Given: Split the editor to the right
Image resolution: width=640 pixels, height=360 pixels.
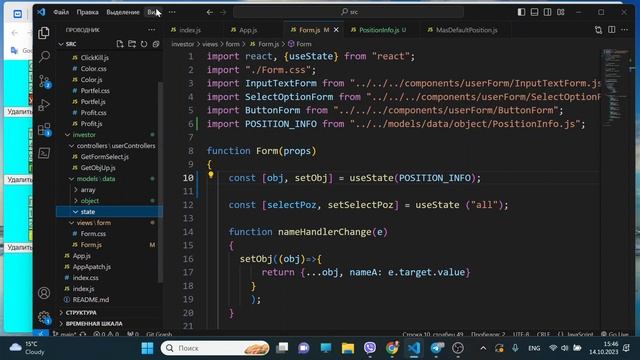Looking at the screenshot, I should tap(611, 30).
